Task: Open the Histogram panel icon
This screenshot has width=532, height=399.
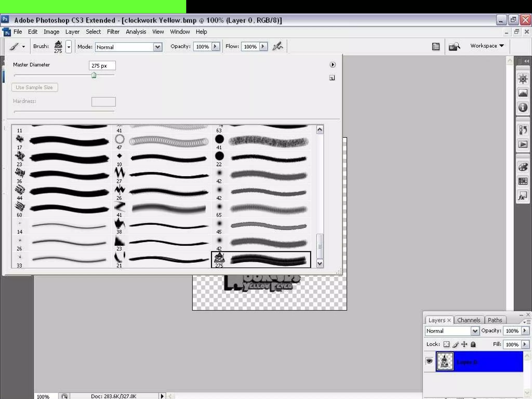Action: 523,93
